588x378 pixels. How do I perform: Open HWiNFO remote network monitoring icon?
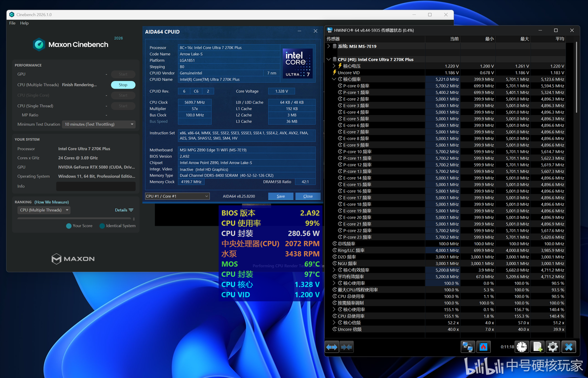pos(468,347)
